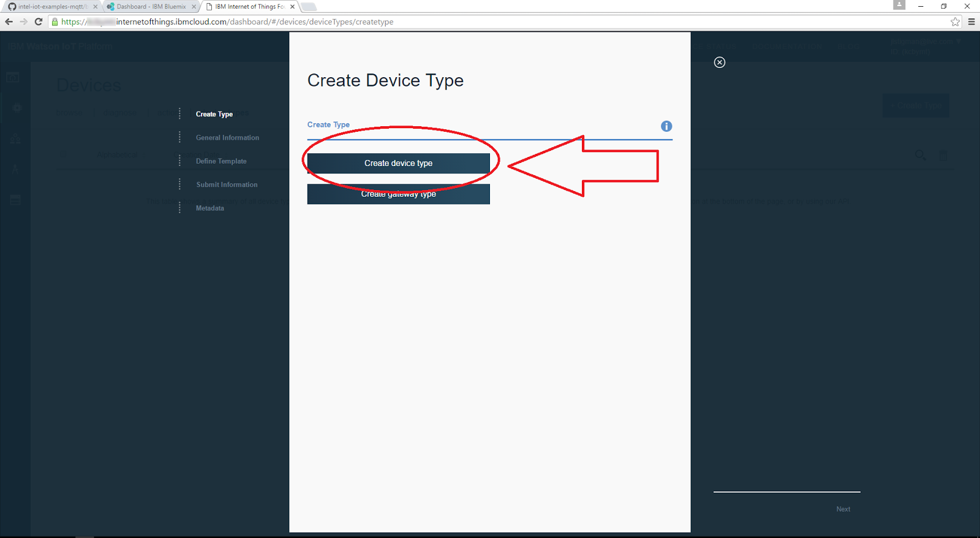Click the Next link in the wizard
The image size is (980, 538).
click(x=843, y=509)
